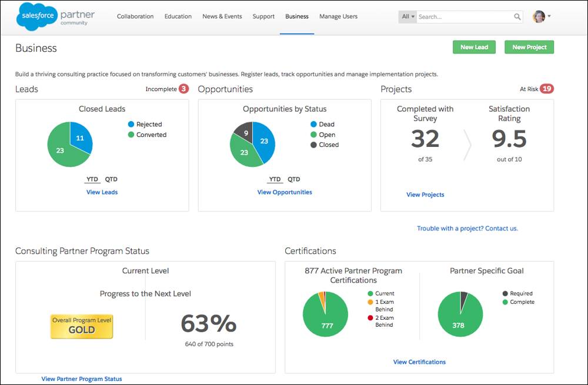This screenshot has height=385, width=588.
Task: Switch Opportunities chart to YTD
Action: click(275, 179)
